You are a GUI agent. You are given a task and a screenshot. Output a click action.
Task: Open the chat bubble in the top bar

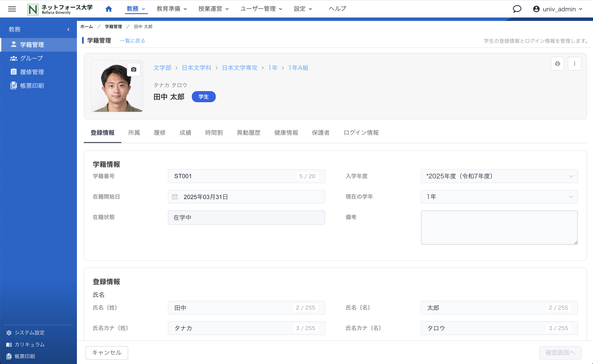(x=517, y=9)
